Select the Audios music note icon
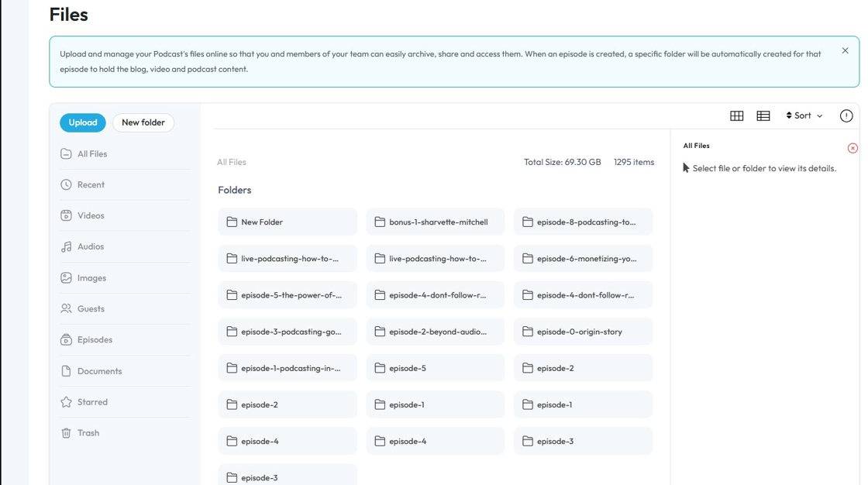868x485 pixels. tap(67, 246)
